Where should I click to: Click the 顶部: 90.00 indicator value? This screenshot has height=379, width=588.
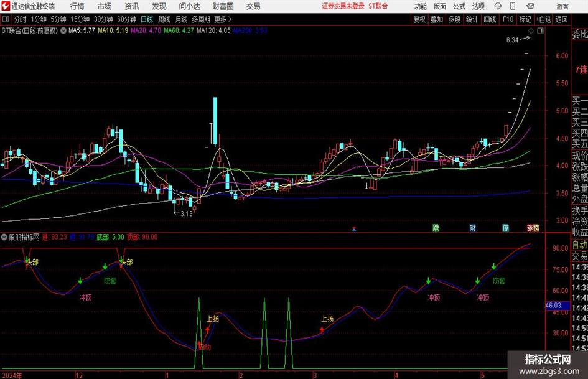point(142,237)
